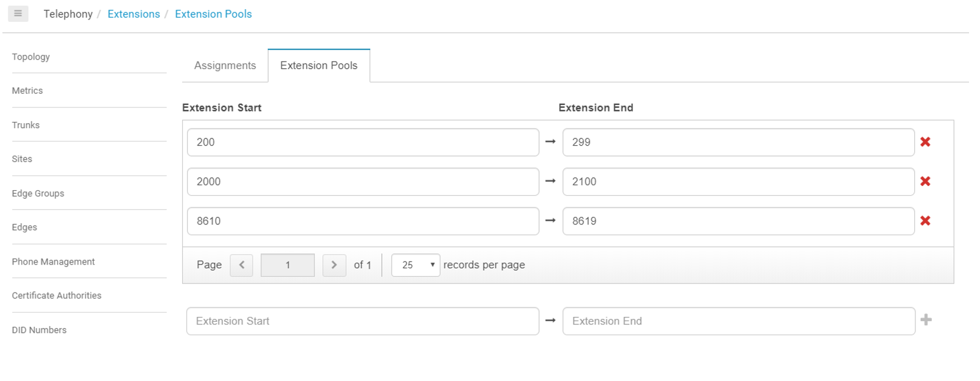This screenshot has height=381, width=980.
Task: Edit the 8619 extension end field
Action: [x=738, y=221]
